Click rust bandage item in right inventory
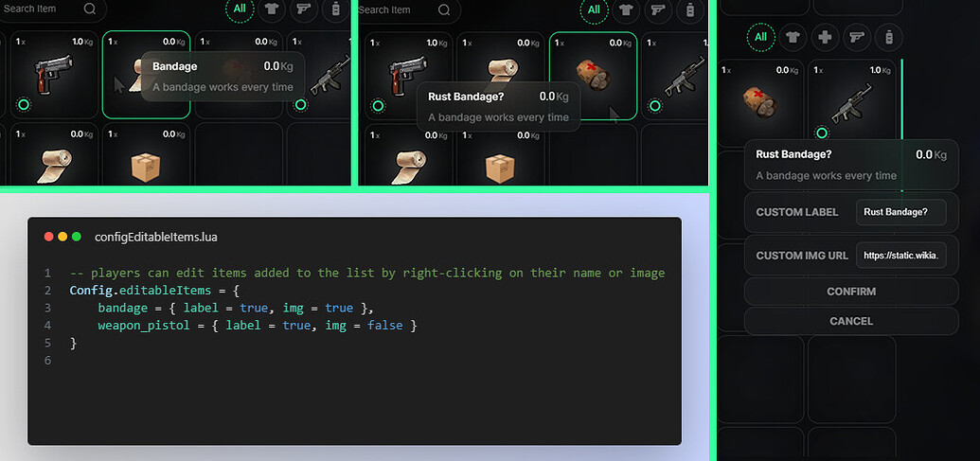980x461 pixels. [760, 102]
